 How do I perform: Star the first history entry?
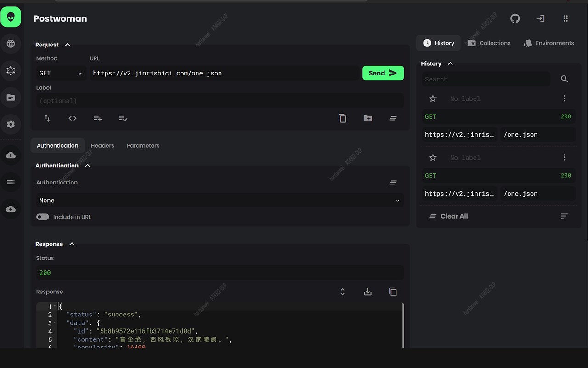pos(433,98)
